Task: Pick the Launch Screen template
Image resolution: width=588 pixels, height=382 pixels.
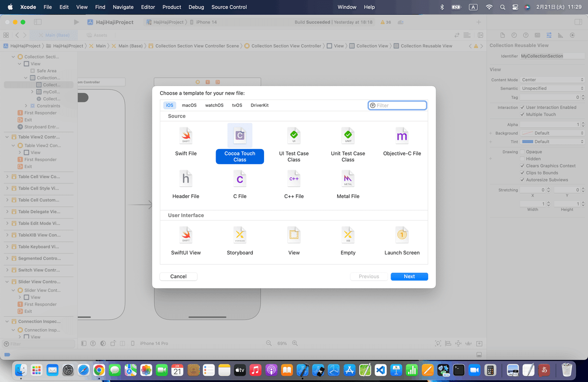Action: click(x=402, y=240)
